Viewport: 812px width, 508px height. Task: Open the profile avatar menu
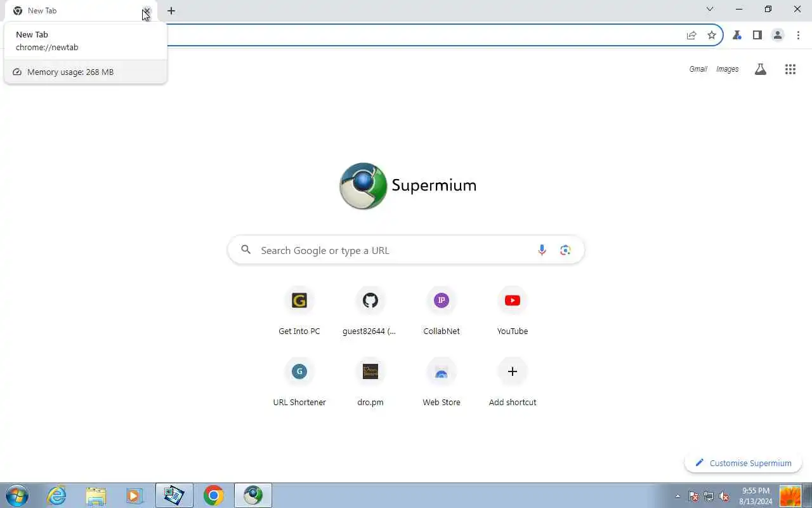coord(778,35)
